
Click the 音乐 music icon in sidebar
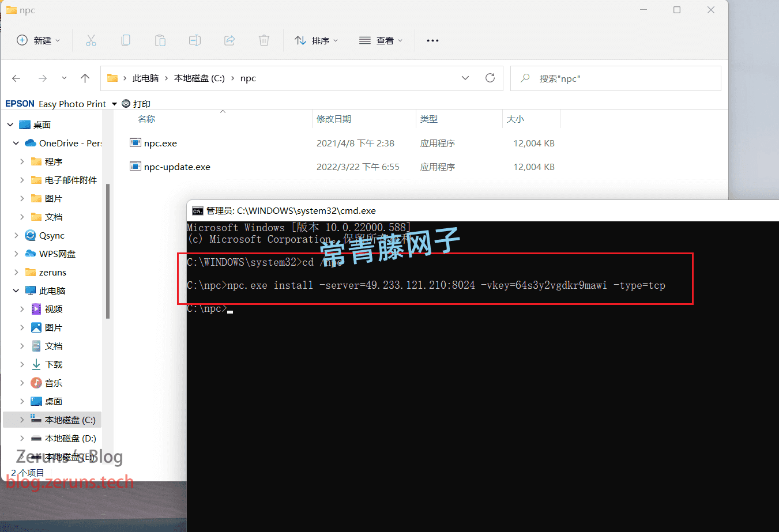[x=36, y=383]
